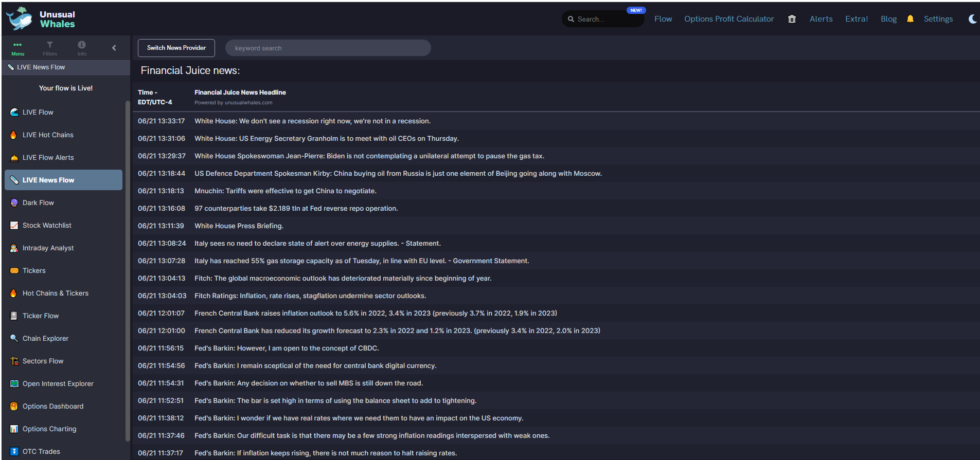
Task: Collapse the sidebar with left chevron
Action: click(x=114, y=48)
